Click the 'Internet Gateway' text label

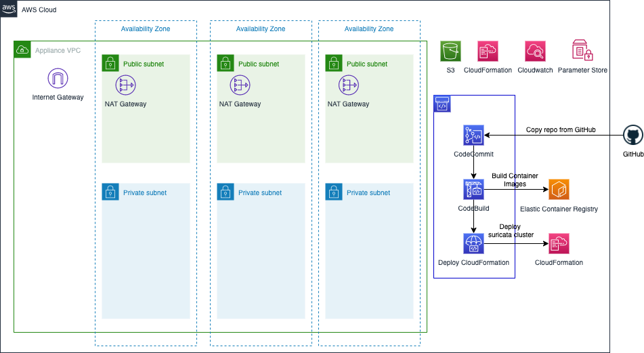58,97
